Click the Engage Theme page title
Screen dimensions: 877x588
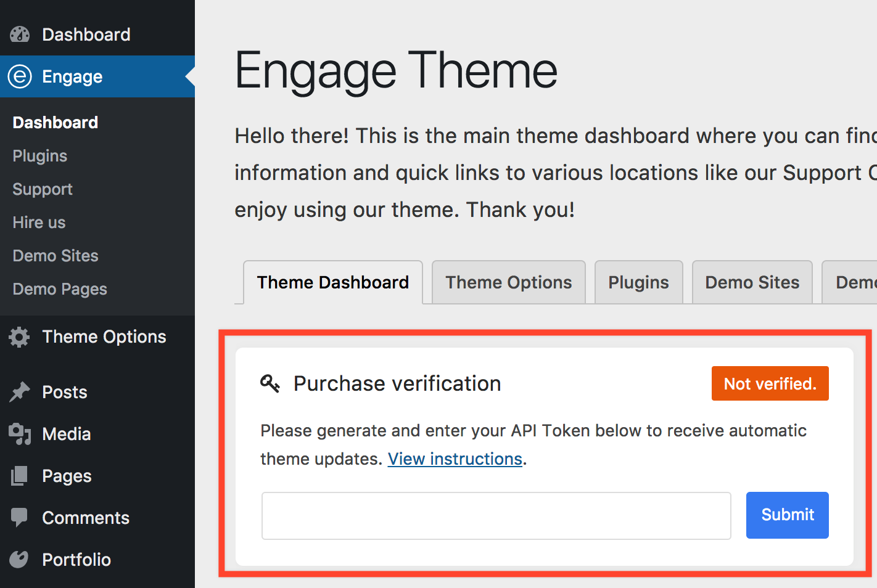[x=396, y=71]
